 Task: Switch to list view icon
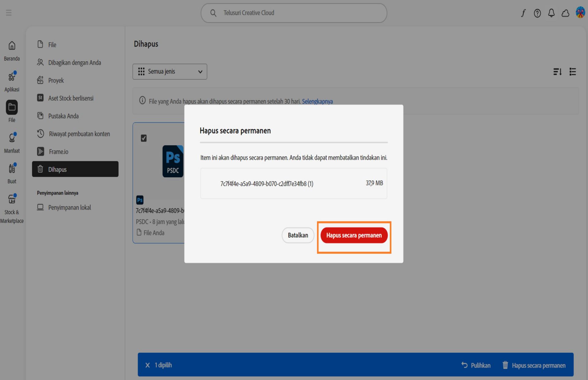pos(573,72)
